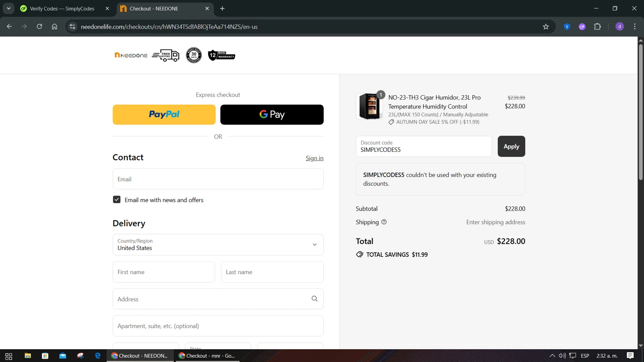Pay with PayPal express checkout
644x362 pixels.
pyautogui.click(x=164, y=115)
